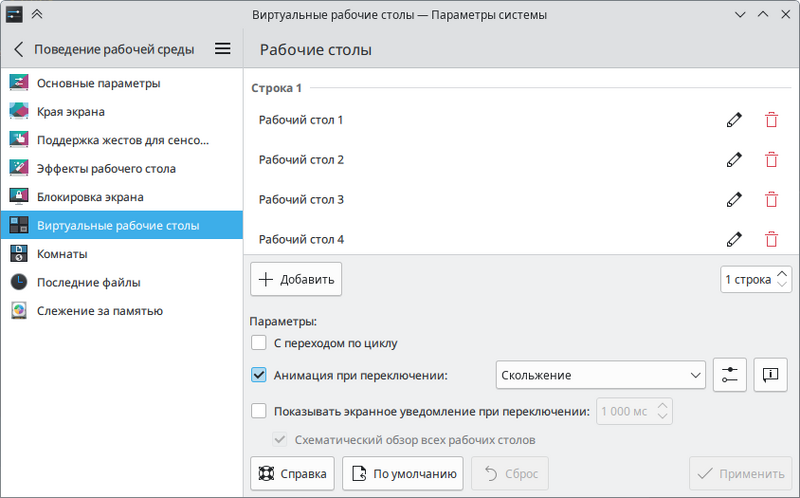Open the hamburger menu in the sidebar header
The height and width of the screenshot is (498, 800).
point(222,49)
